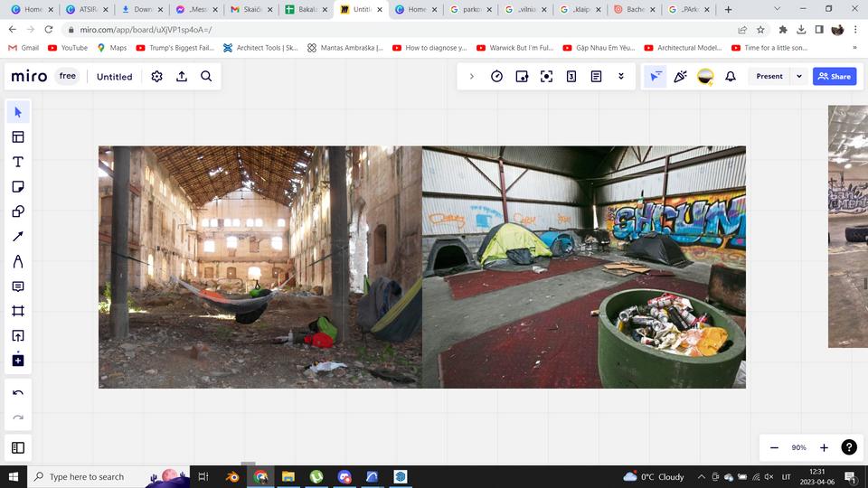Screen dimensions: 868x488
Task: Click the Share button
Action: [x=835, y=76]
